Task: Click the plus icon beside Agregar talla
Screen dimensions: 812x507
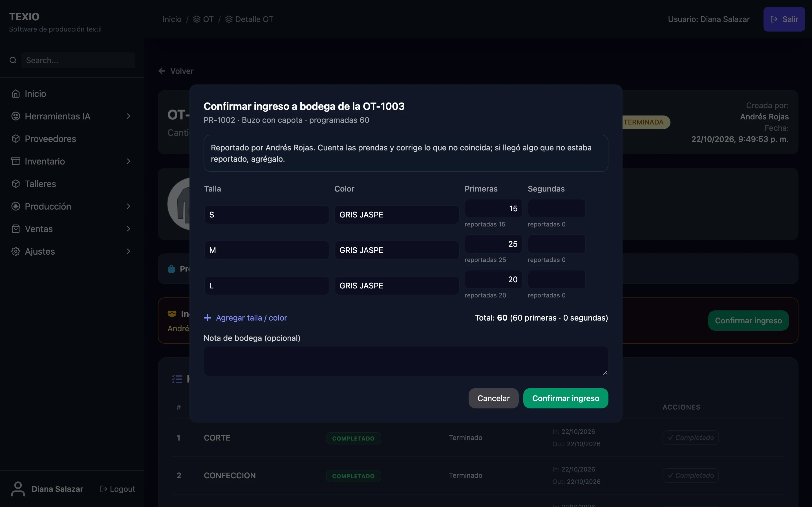Action: [208, 317]
